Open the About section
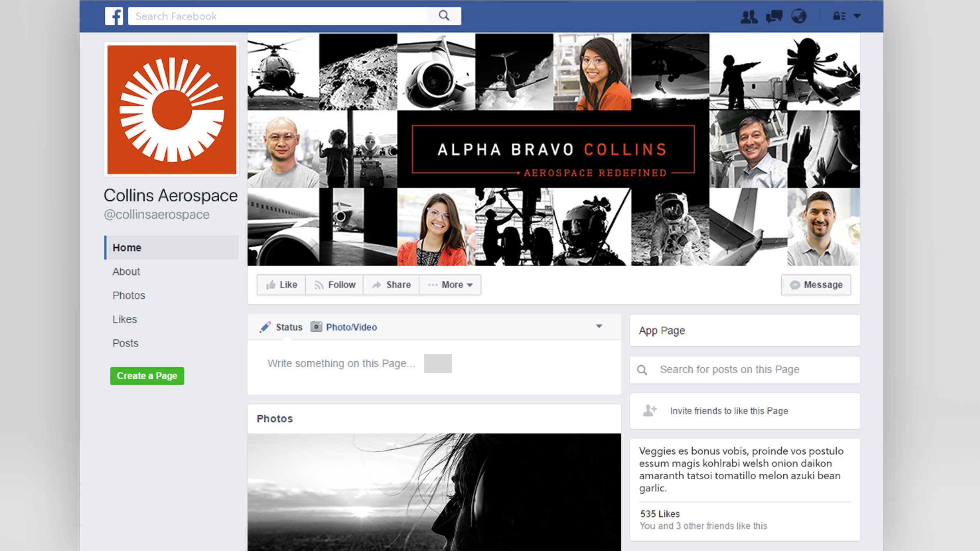The height and width of the screenshot is (551, 980). click(126, 271)
